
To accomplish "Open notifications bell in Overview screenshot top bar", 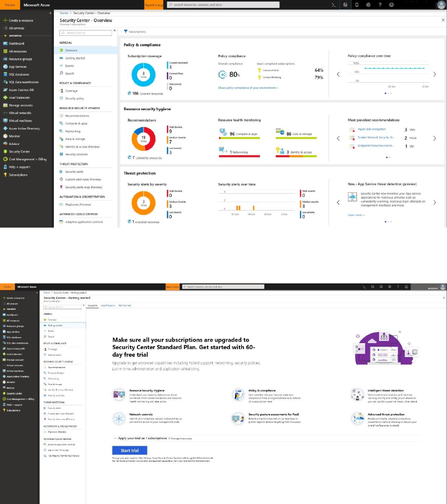I will pyautogui.click(x=357, y=5).
